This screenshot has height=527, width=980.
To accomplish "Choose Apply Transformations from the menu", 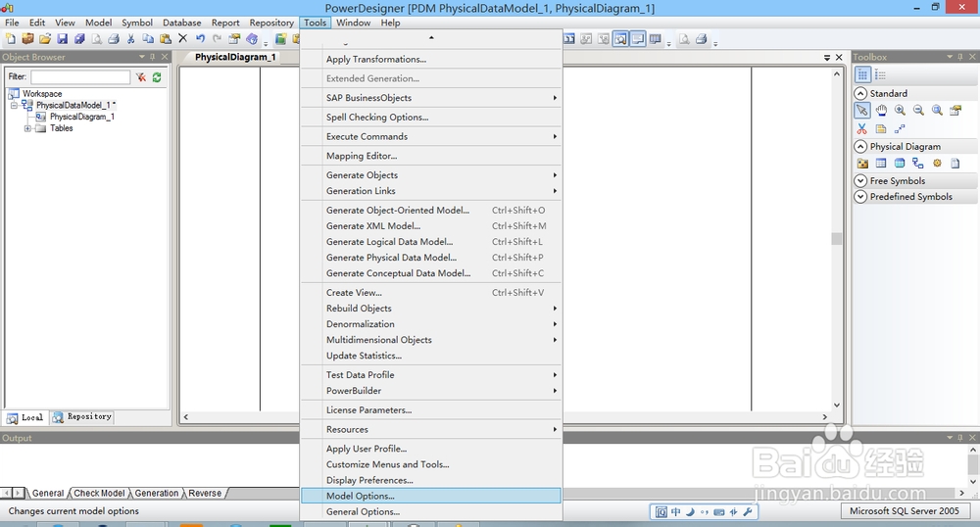I will point(431,59).
